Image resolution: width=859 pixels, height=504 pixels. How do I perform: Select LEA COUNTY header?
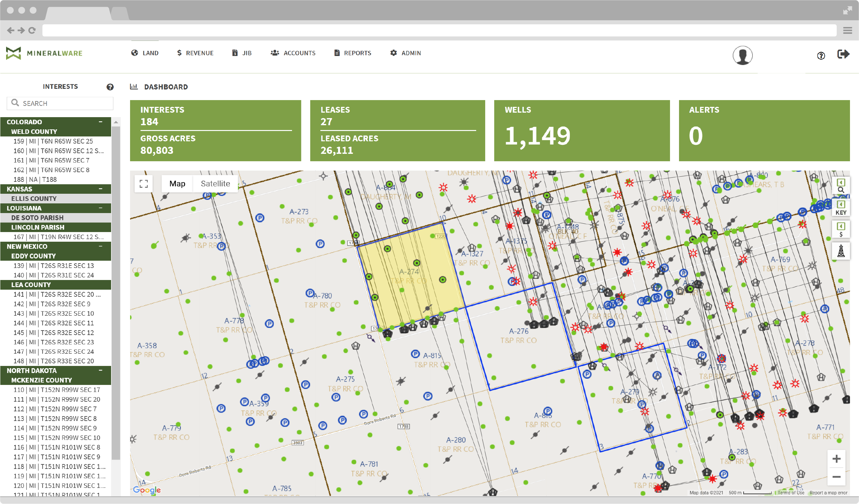coord(56,285)
